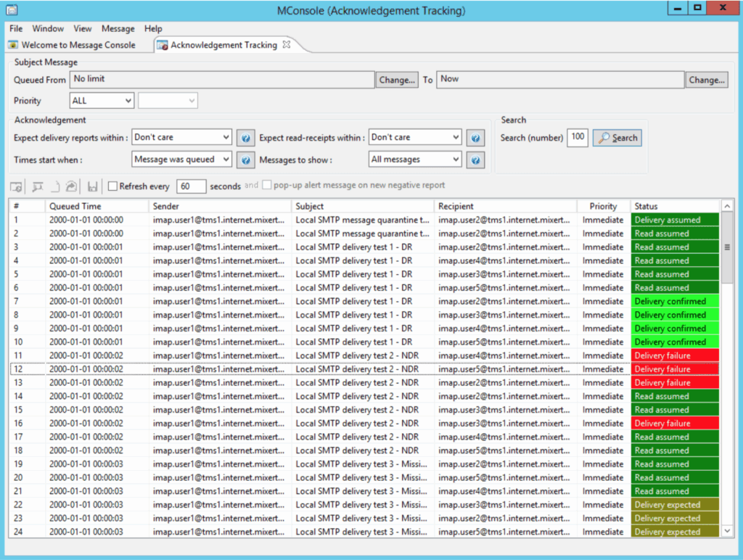
Task: Click the table's scroll down arrow
Action: [727, 532]
